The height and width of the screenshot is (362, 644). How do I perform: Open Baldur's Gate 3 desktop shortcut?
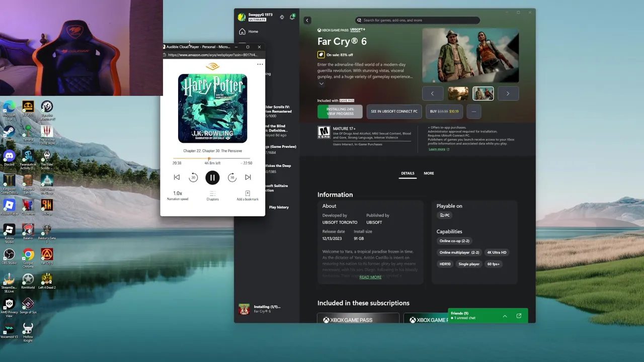point(47,234)
